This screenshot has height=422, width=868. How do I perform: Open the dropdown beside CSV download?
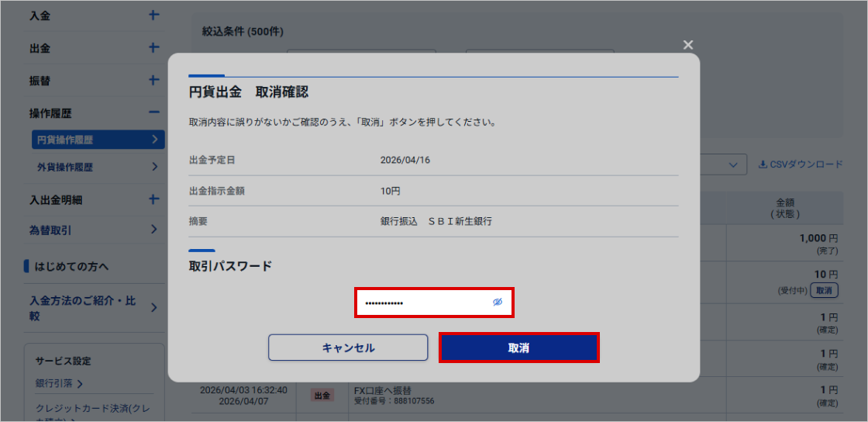(732, 164)
